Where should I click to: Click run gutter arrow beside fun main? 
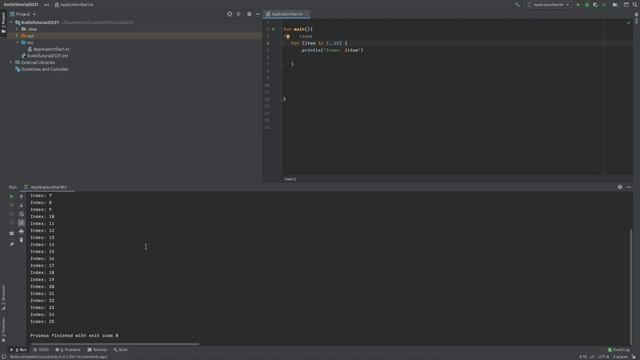coord(273,29)
